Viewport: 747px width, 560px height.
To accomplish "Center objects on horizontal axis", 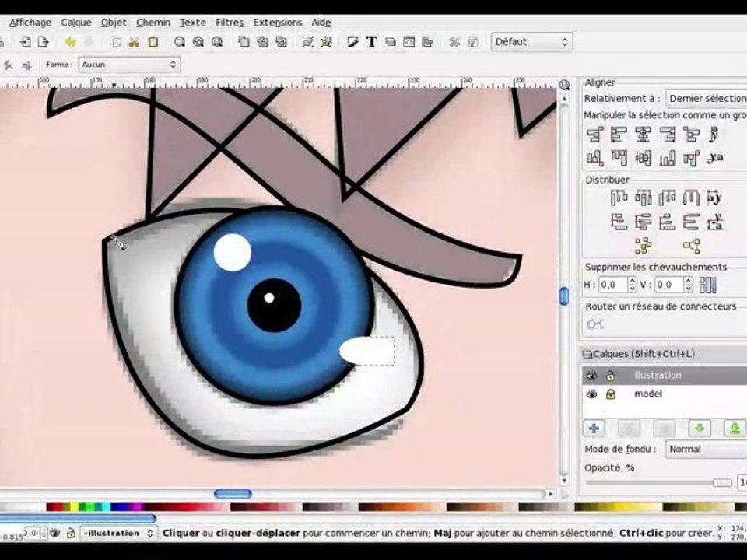I will (643, 158).
